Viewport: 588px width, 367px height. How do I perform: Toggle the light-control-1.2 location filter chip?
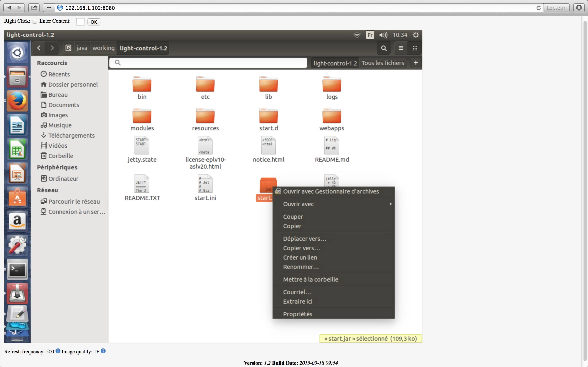[335, 63]
